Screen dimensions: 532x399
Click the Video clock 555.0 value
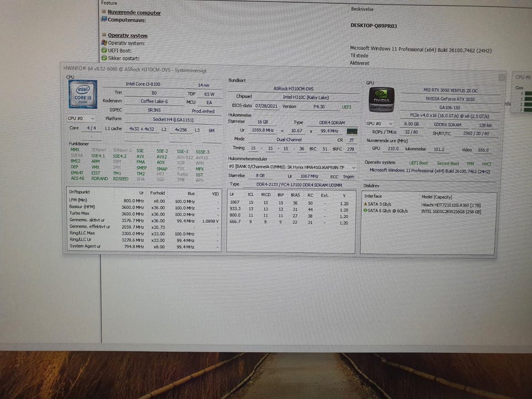coord(483,150)
